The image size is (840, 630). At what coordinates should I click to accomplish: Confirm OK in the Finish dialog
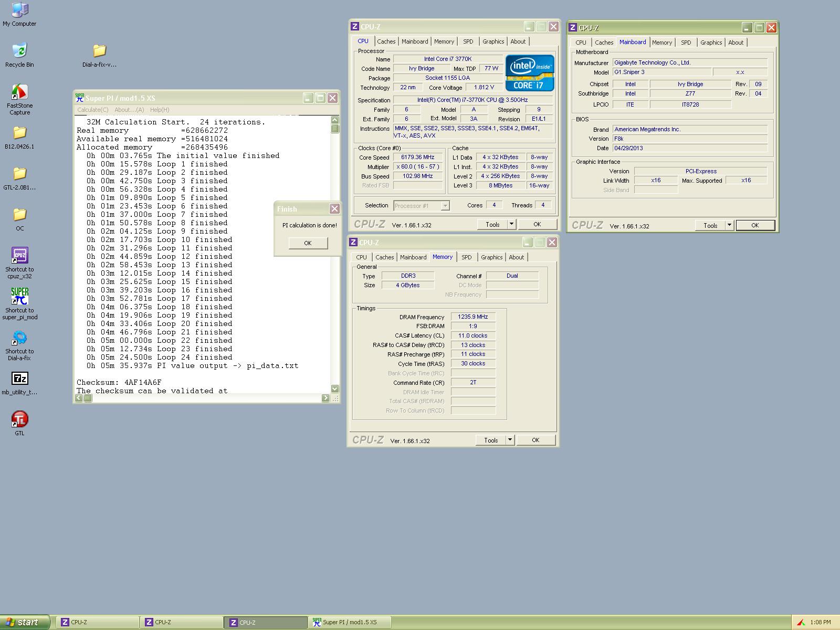[x=308, y=243]
